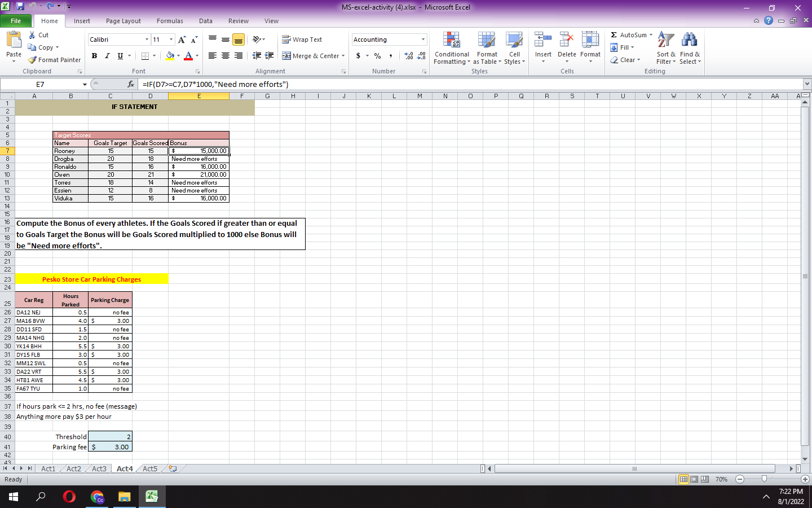Open the font size dropdown
This screenshot has width=812, height=508.
pyautogui.click(x=171, y=40)
